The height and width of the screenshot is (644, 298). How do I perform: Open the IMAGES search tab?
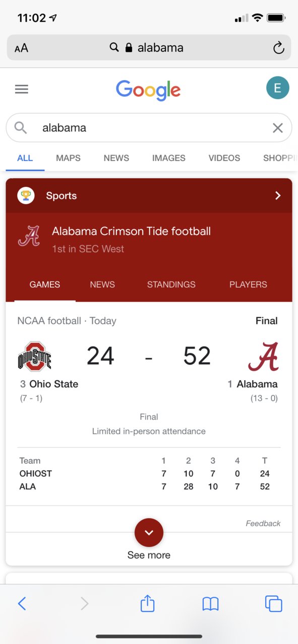pyautogui.click(x=169, y=158)
